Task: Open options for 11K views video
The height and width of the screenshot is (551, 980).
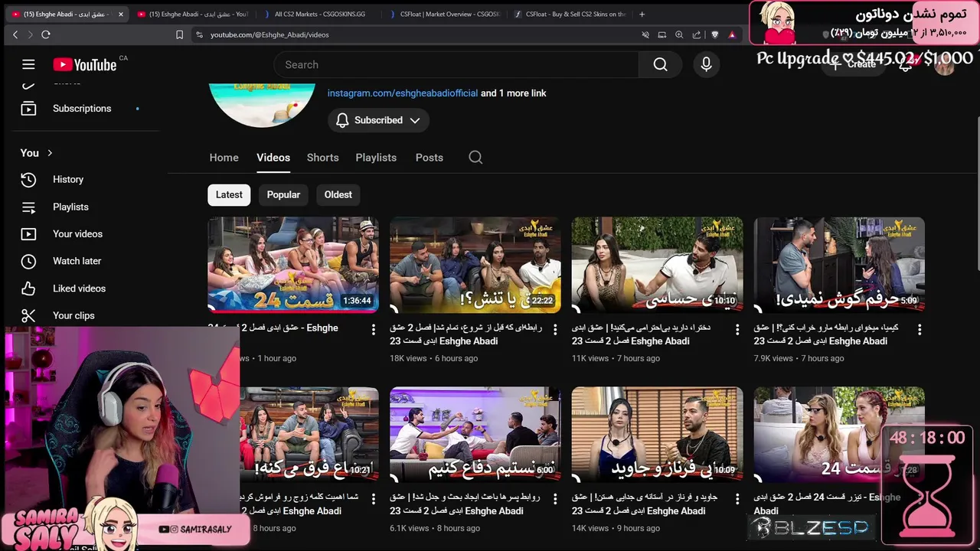Action: coord(737,329)
